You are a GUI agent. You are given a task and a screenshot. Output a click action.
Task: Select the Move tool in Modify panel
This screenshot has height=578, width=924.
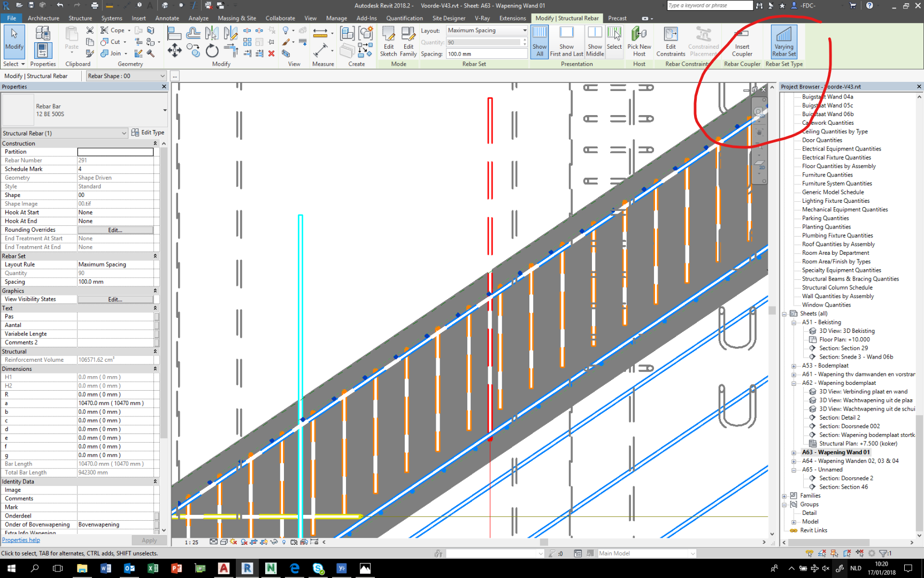(x=174, y=50)
